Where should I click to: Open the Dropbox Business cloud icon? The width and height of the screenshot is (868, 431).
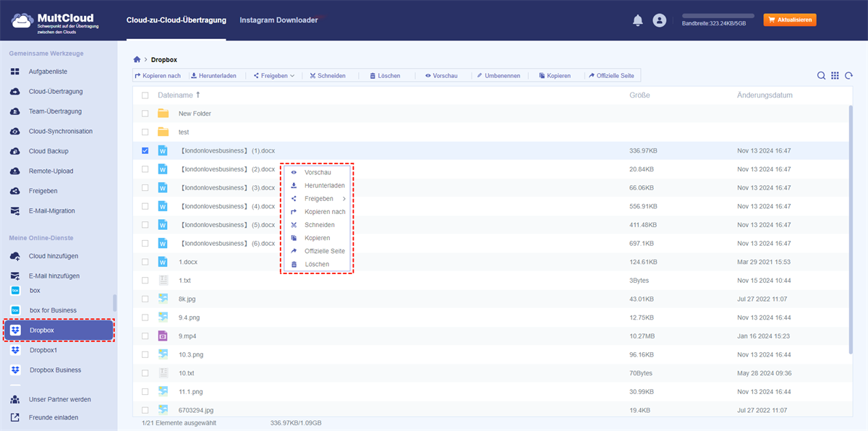coord(15,370)
